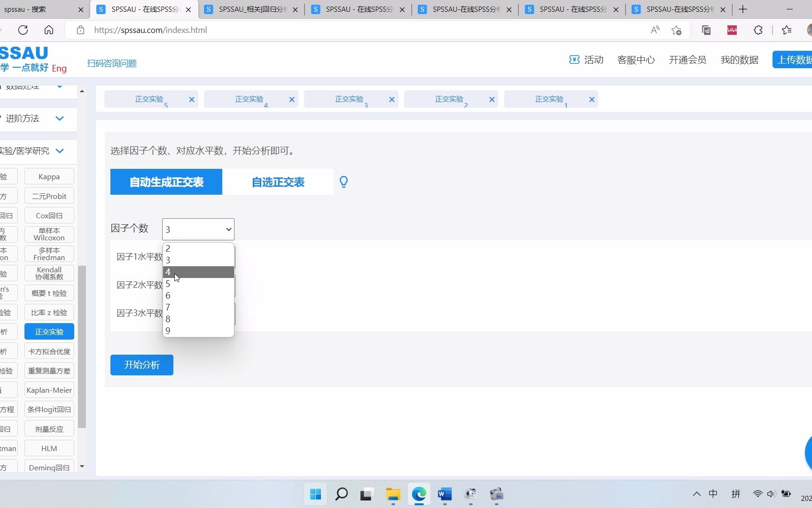Image resolution: width=812 pixels, height=508 pixels.
Task: Open Windows Start menu
Action: coord(316,494)
